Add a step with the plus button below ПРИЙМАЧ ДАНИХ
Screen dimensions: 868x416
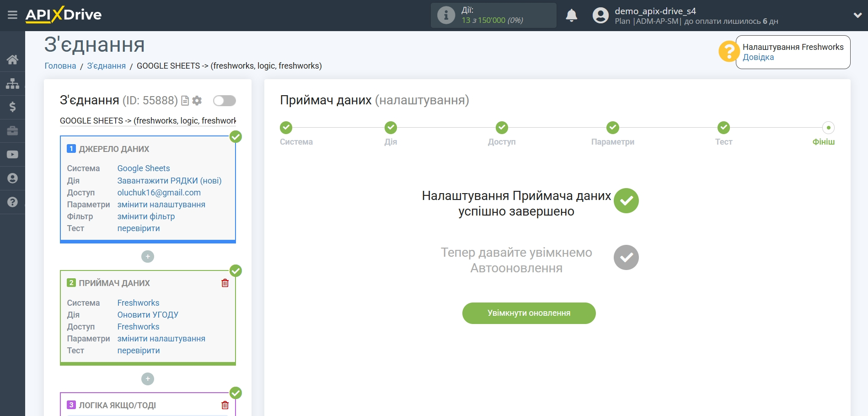point(148,379)
